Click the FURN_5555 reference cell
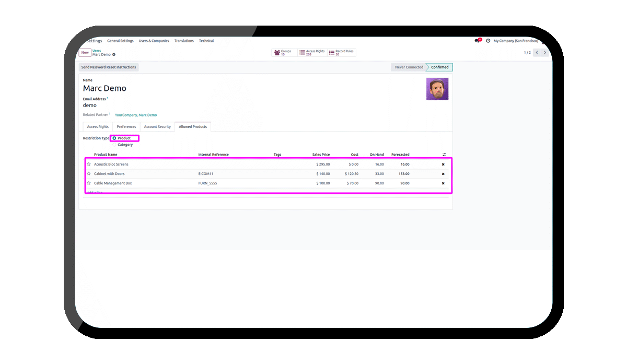The height and width of the screenshot is (364, 627). (208, 183)
